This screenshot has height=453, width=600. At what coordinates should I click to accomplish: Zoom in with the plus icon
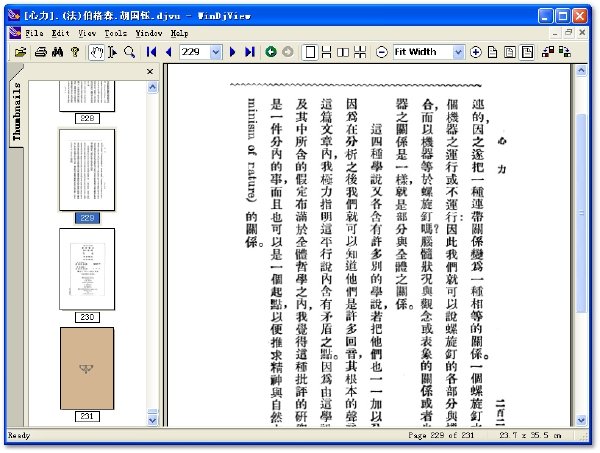coord(475,52)
